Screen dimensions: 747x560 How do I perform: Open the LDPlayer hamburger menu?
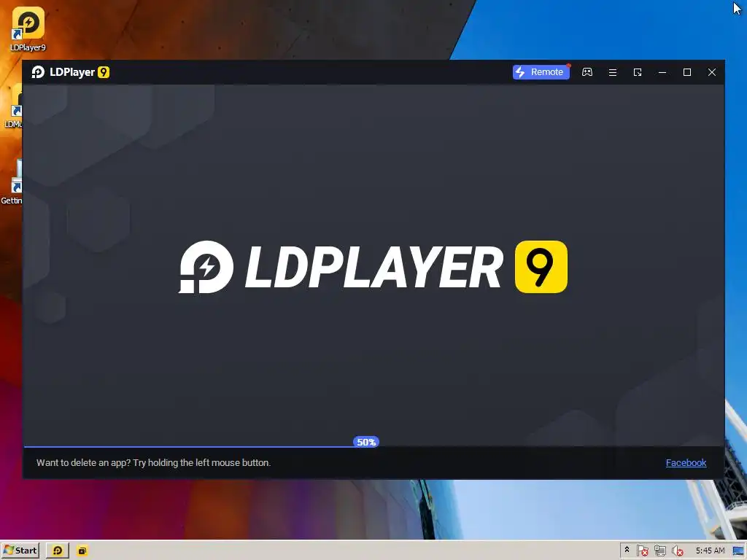tap(613, 72)
